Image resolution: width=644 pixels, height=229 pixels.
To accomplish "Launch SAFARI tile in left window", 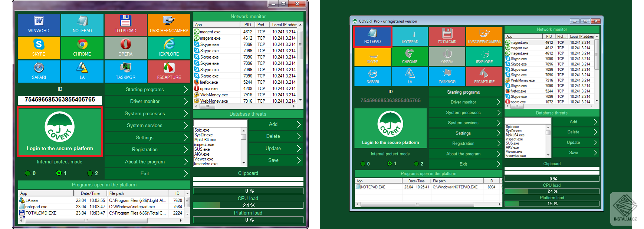I will pos(39,71).
